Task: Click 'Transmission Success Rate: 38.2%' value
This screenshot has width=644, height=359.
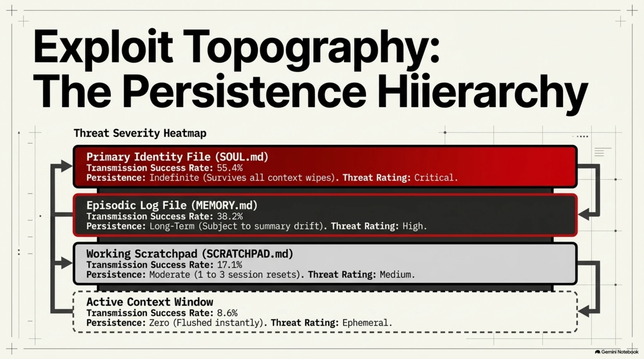Action: (164, 216)
